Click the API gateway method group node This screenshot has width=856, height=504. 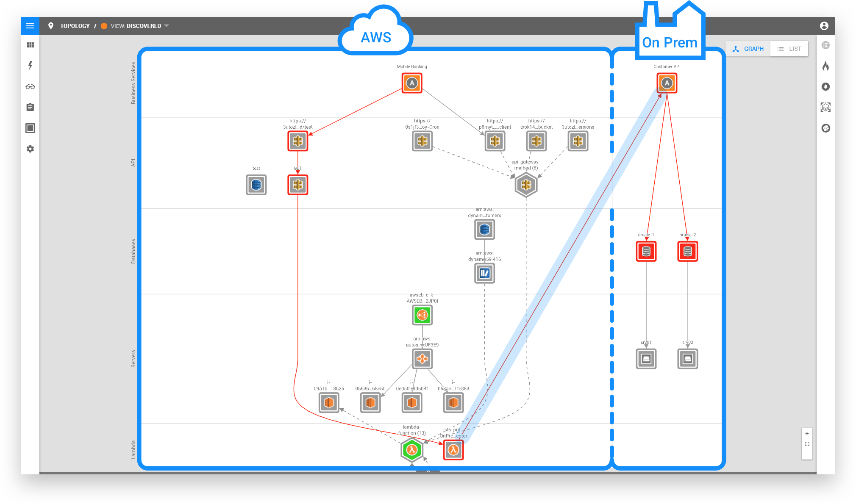(x=526, y=185)
